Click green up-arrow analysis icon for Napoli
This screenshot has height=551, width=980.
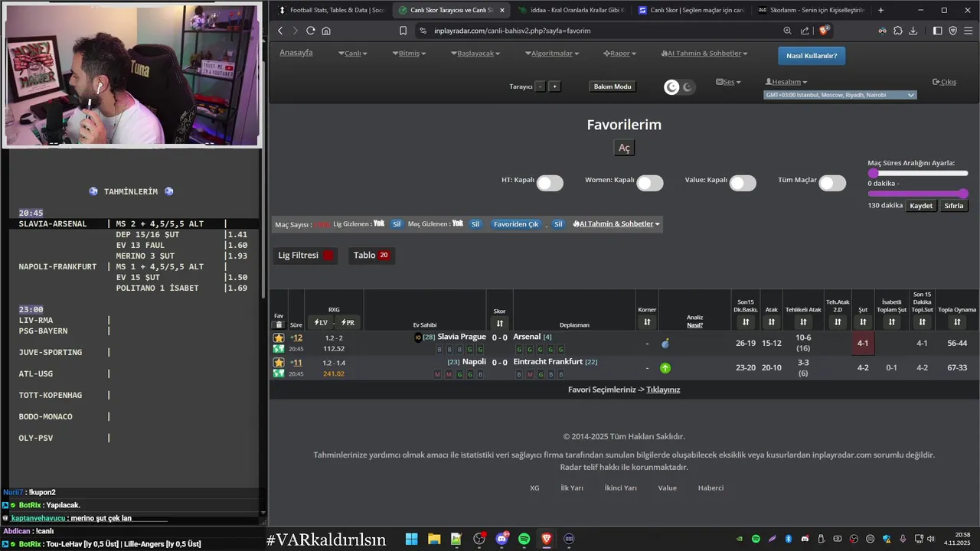pos(665,368)
